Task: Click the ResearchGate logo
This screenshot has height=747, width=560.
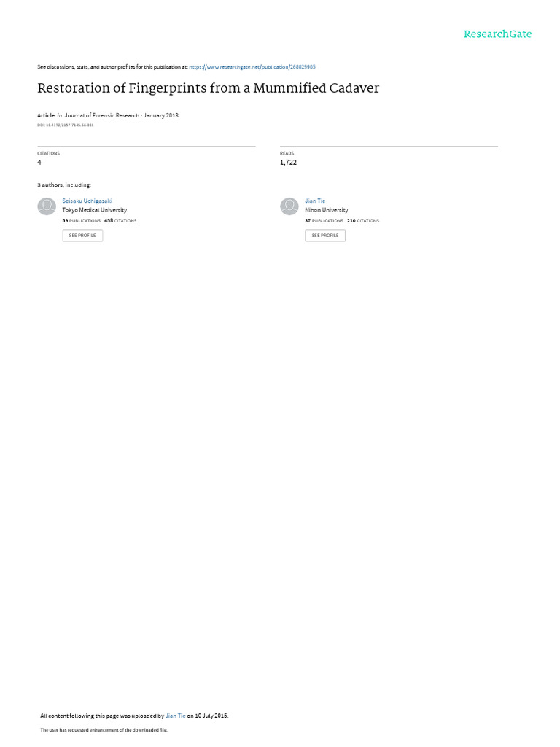Action: tap(497, 34)
